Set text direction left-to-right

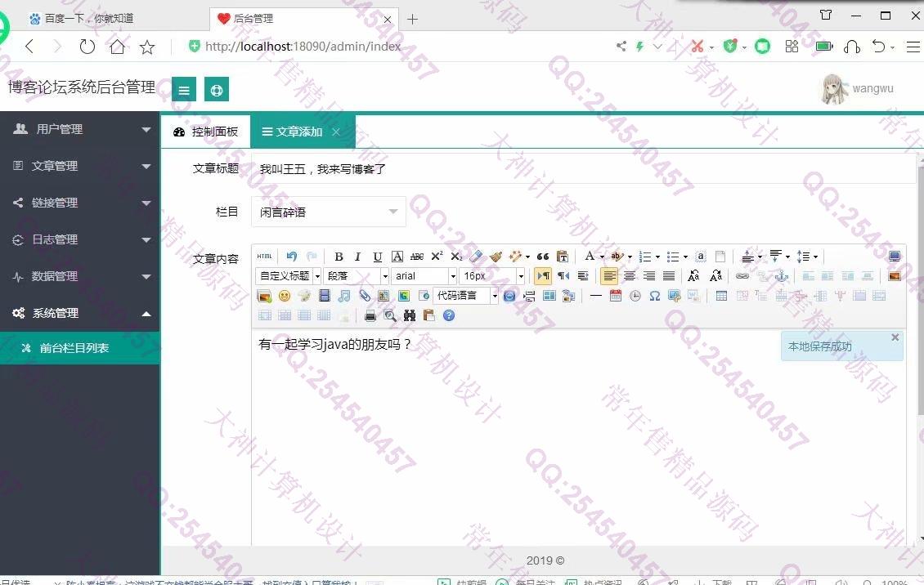click(x=543, y=275)
